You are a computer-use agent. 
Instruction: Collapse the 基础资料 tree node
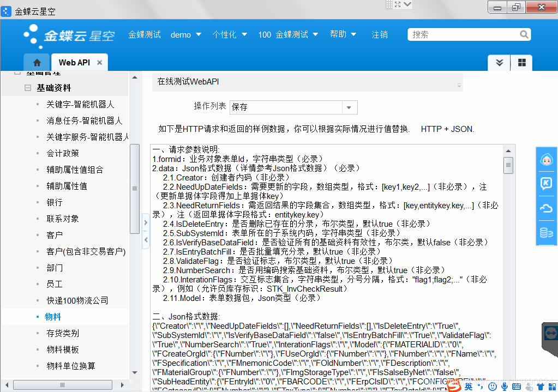click(28, 88)
